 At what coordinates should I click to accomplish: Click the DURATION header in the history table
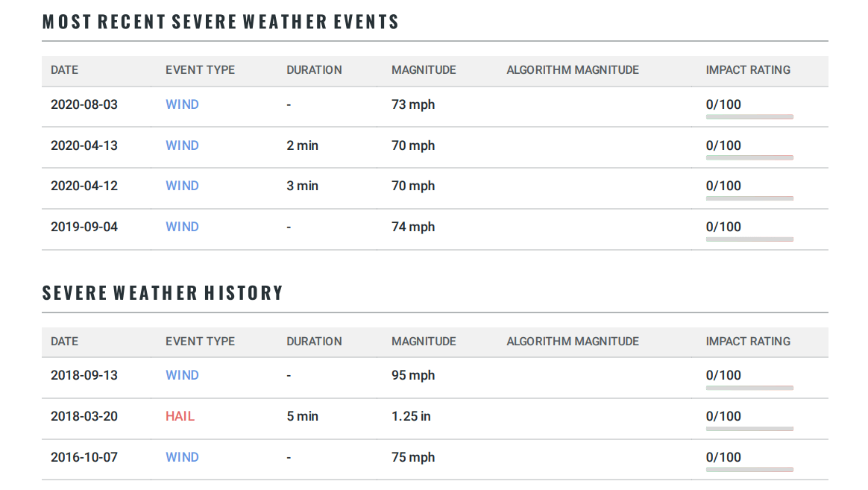(314, 342)
